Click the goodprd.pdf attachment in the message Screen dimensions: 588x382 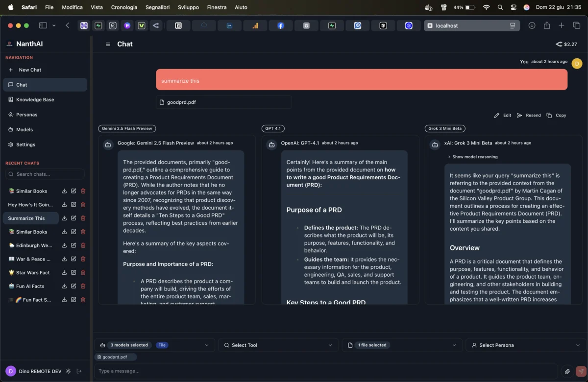223,102
